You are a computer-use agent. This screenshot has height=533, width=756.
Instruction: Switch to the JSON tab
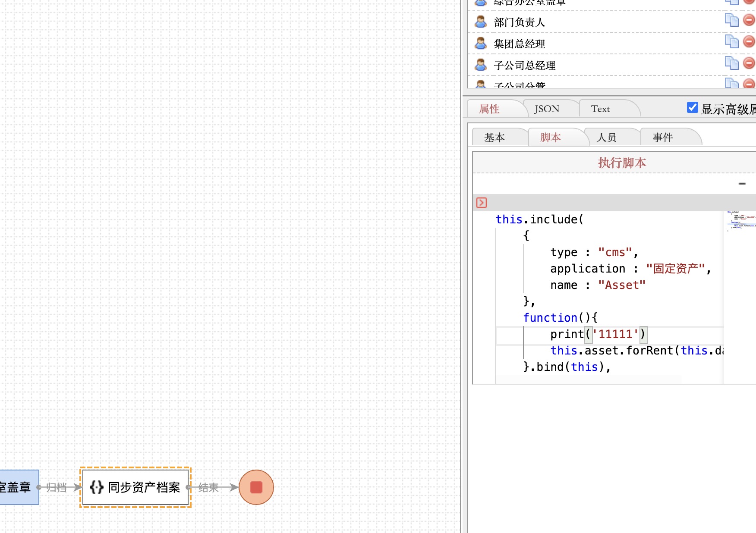tap(547, 109)
